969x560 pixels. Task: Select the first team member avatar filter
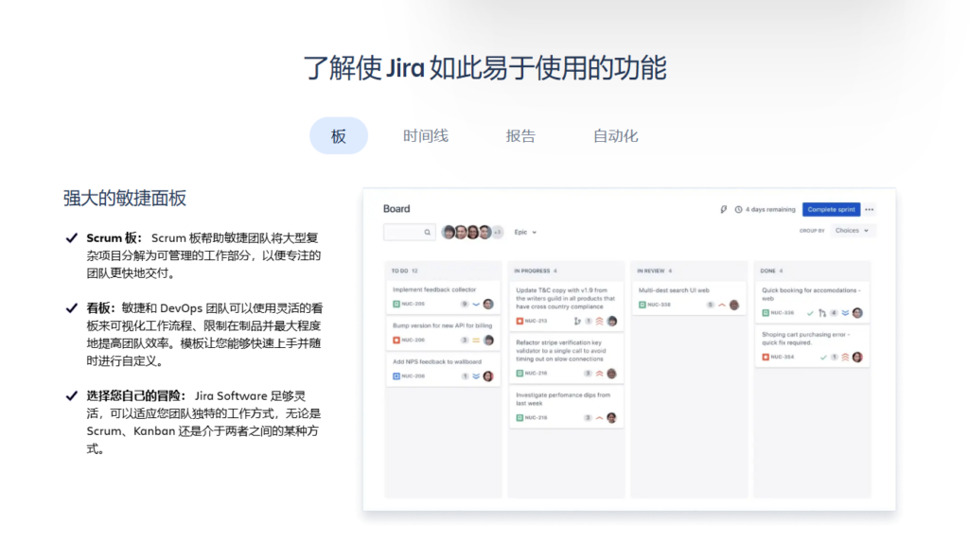click(449, 233)
